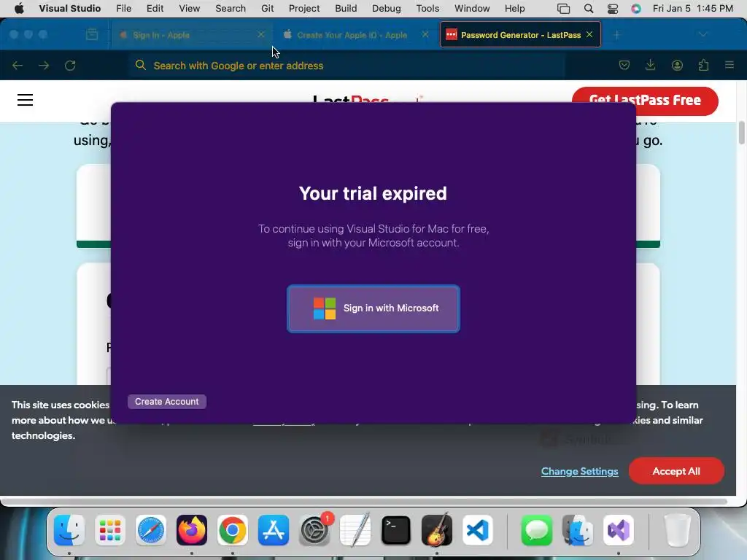Viewport: 747px width, 560px height.
Task: Click the Get LastPass Free button
Action: pyautogui.click(x=645, y=101)
